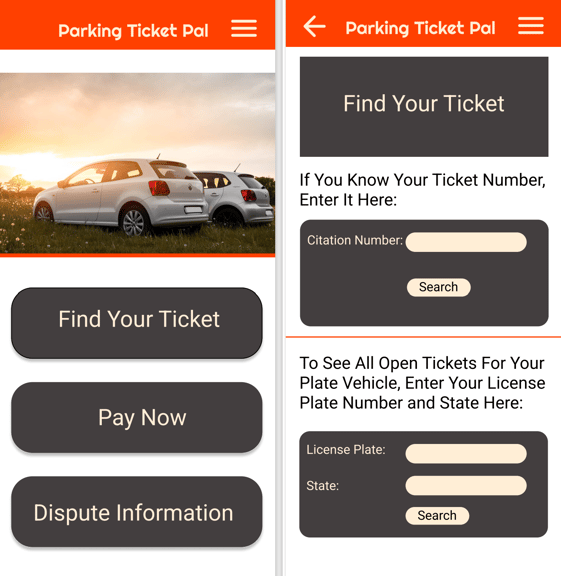Screen dimensions: 561x576
Task: Click the State label
Action: 323,486
